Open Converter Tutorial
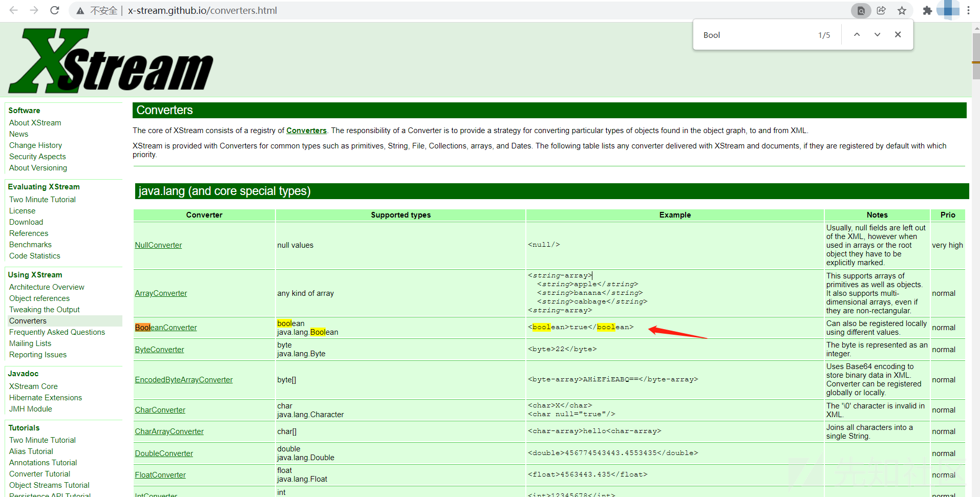 click(39, 474)
